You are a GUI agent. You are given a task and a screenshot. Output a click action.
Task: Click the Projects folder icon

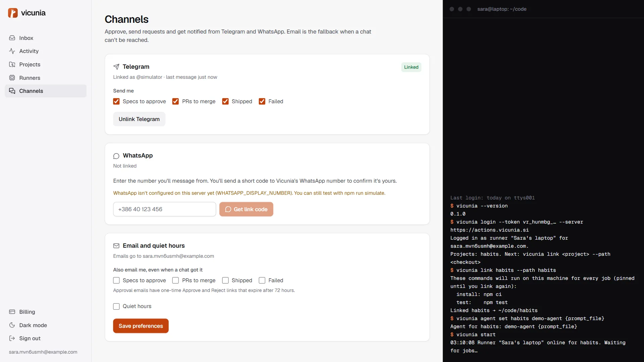[x=12, y=64]
